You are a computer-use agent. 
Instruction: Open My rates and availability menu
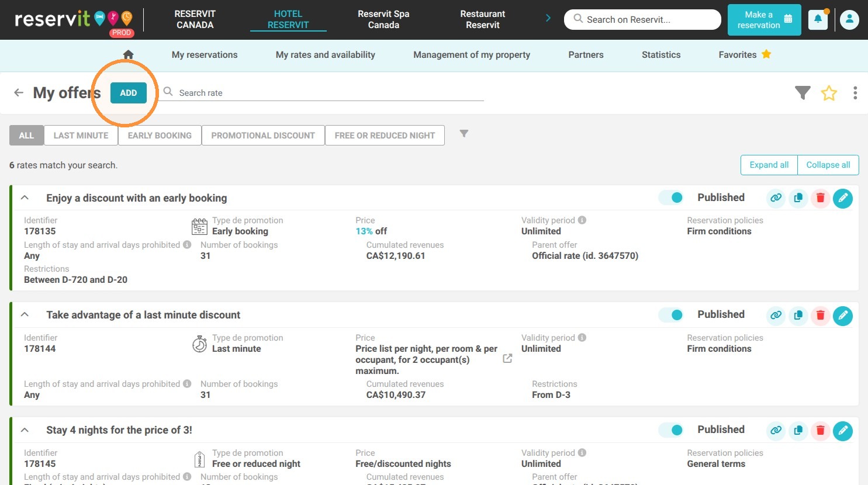pos(326,54)
